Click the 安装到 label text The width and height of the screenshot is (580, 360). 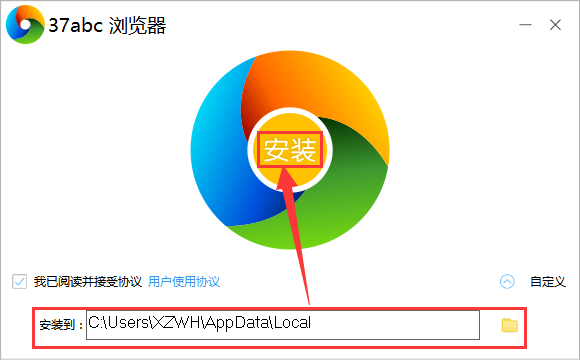[x=61, y=325]
